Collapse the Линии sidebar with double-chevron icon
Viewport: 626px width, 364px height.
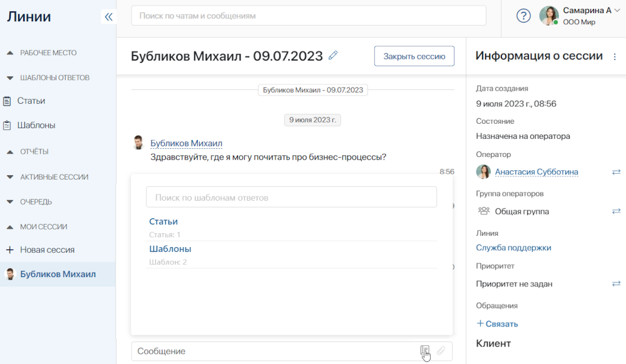click(x=108, y=17)
